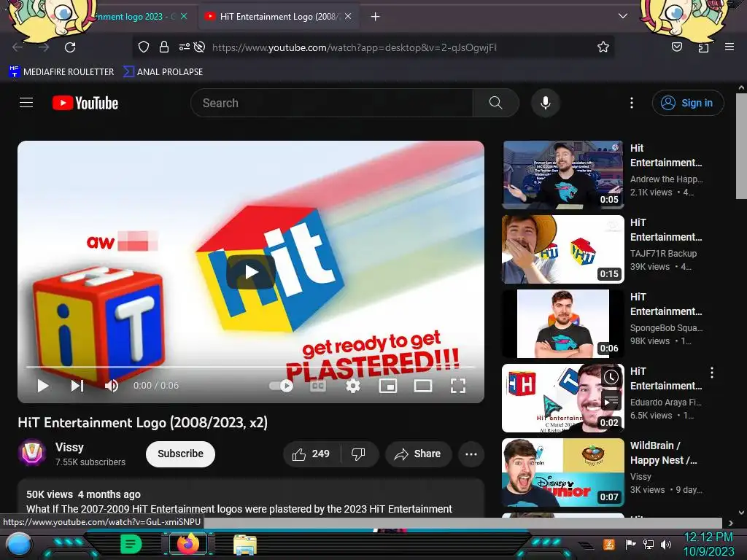Viewport: 747px width, 560px height.
Task: Mute the video volume speaker
Action: click(112, 385)
